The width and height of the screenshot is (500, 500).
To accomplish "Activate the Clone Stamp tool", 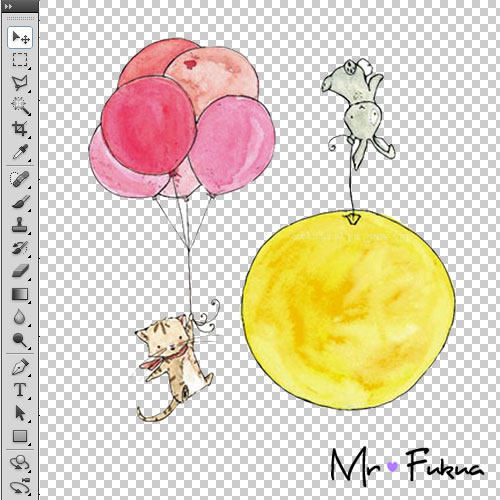I will click(x=20, y=225).
